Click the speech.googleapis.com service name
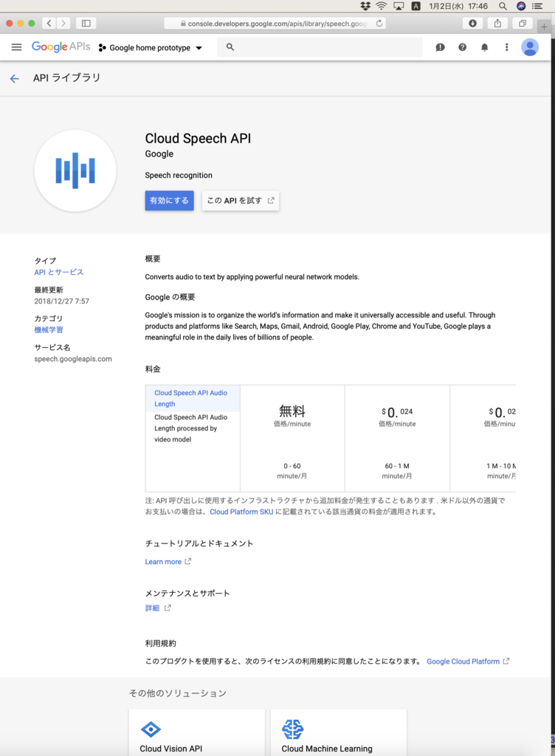Viewport: 555px width, 756px height. [73, 359]
